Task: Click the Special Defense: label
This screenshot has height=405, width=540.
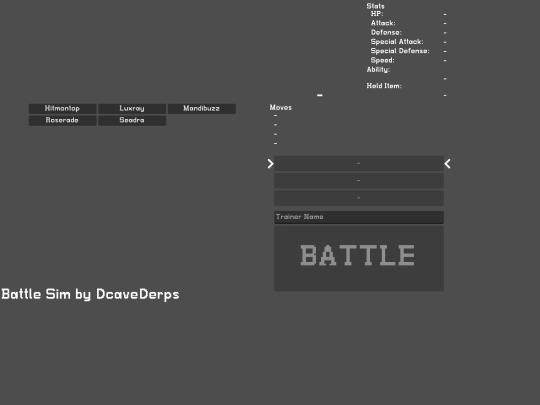Action: pos(400,51)
